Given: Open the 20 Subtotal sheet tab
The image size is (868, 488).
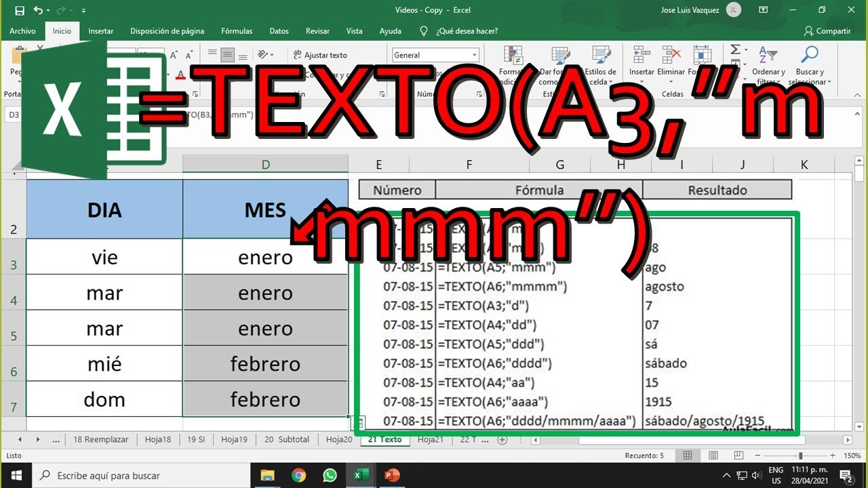Looking at the screenshot, I should coord(286,439).
